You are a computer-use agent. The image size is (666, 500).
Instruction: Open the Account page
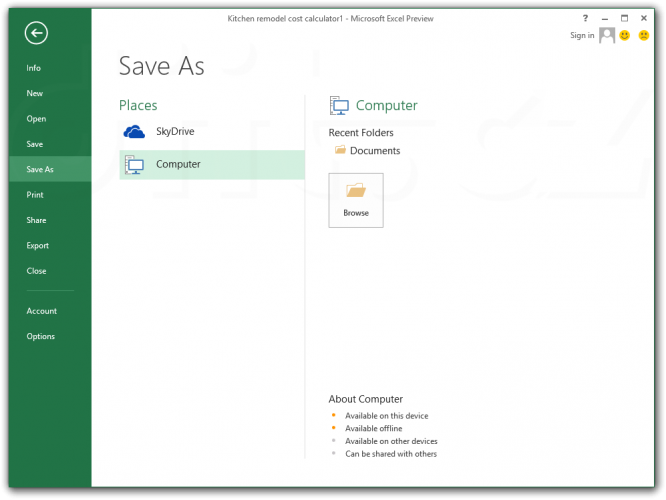click(42, 311)
